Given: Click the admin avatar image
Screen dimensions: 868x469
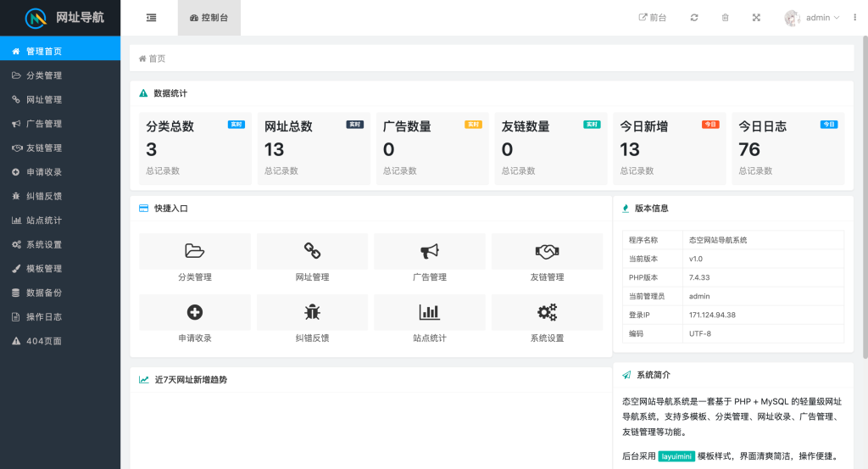Looking at the screenshot, I should pyautogui.click(x=793, y=18).
